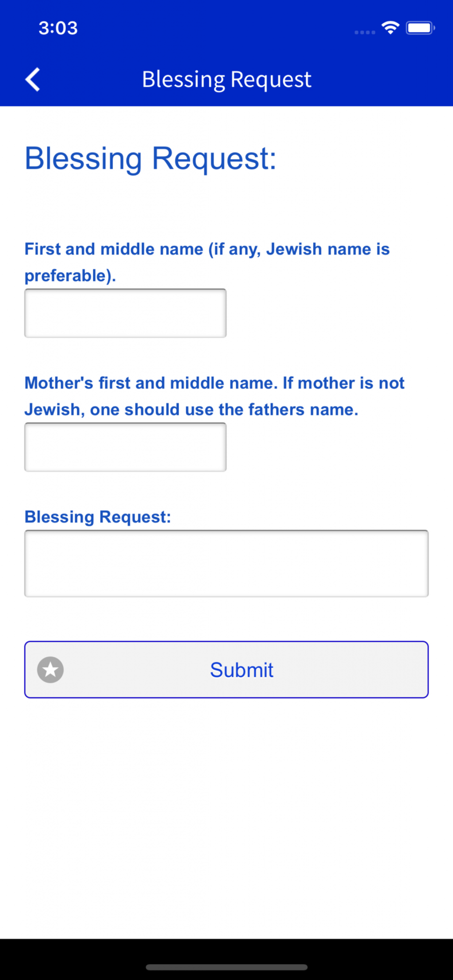Tap the star icon on Submit

coord(50,670)
